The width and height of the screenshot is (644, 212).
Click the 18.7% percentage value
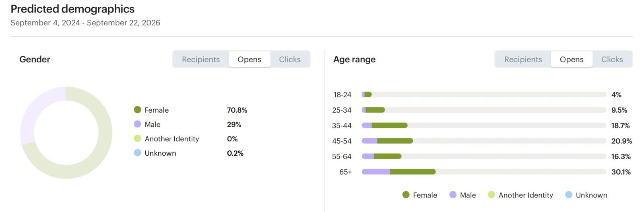(x=620, y=126)
